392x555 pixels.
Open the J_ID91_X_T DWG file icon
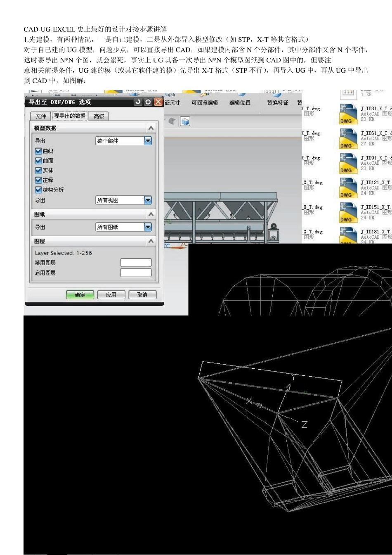coord(348,164)
